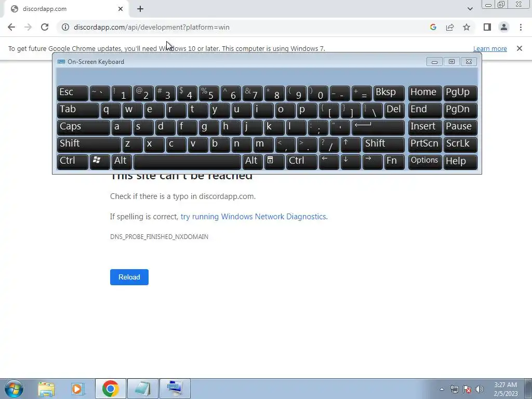The width and height of the screenshot is (532, 399).
Task: Tap the spacebar on On-Screen Keyboard
Action: [x=187, y=162]
